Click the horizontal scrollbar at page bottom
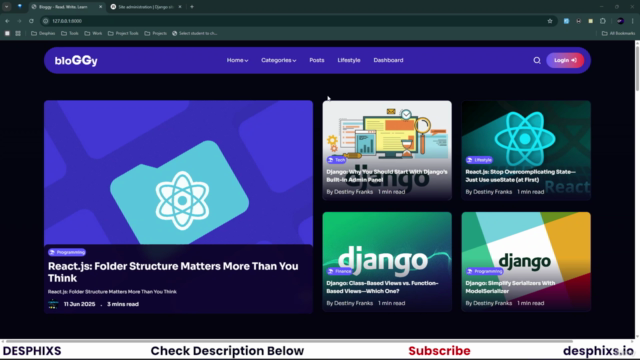Image resolution: width=640 pixels, height=360 pixels. (288, 341)
